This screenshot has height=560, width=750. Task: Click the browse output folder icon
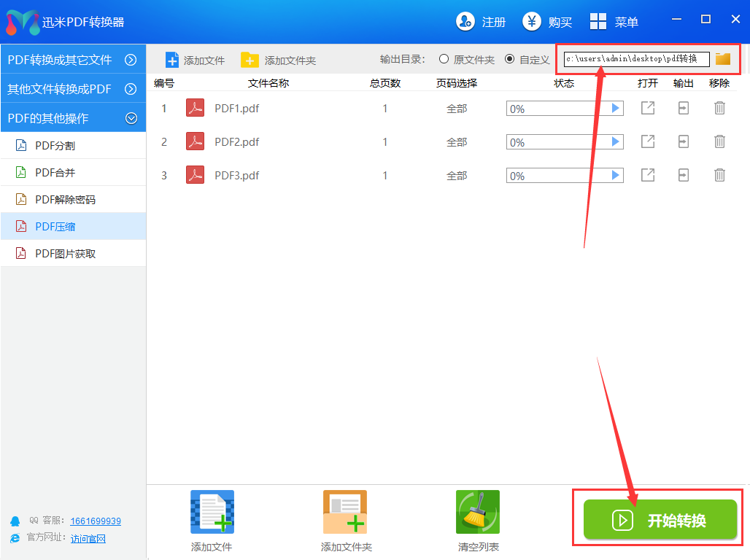tap(723, 59)
